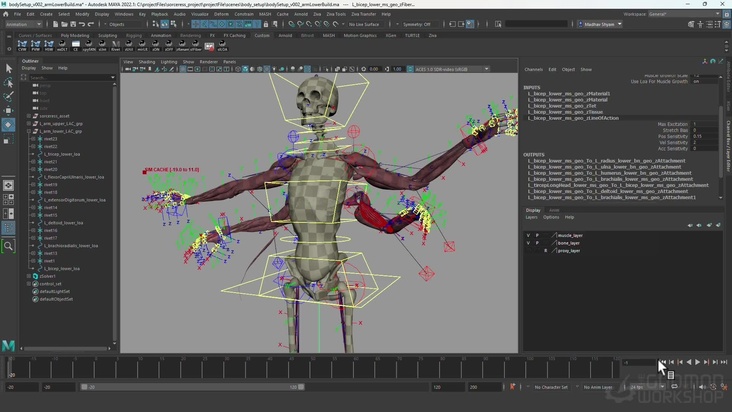732x412 pixels.
Task: Click play backward button
Action: click(x=689, y=362)
